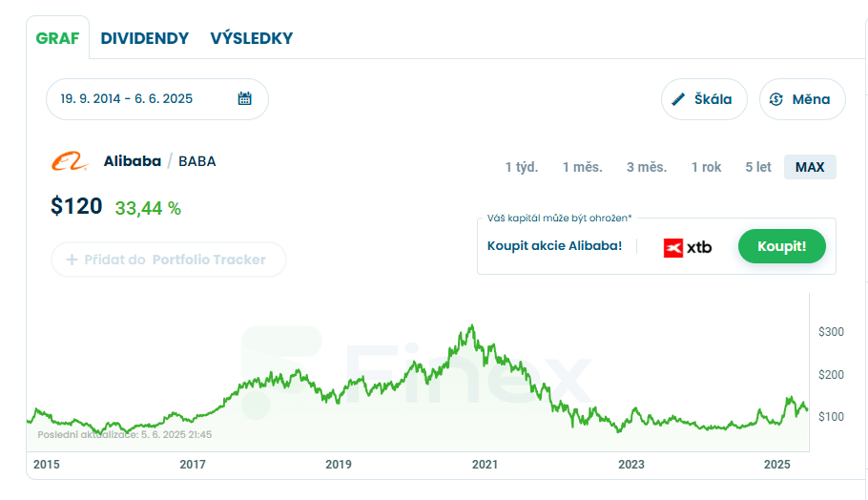868x500 pixels.
Task: Open the date range field 19. 9. 2014 - 6. 6. 2025
Action: click(157, 99)
